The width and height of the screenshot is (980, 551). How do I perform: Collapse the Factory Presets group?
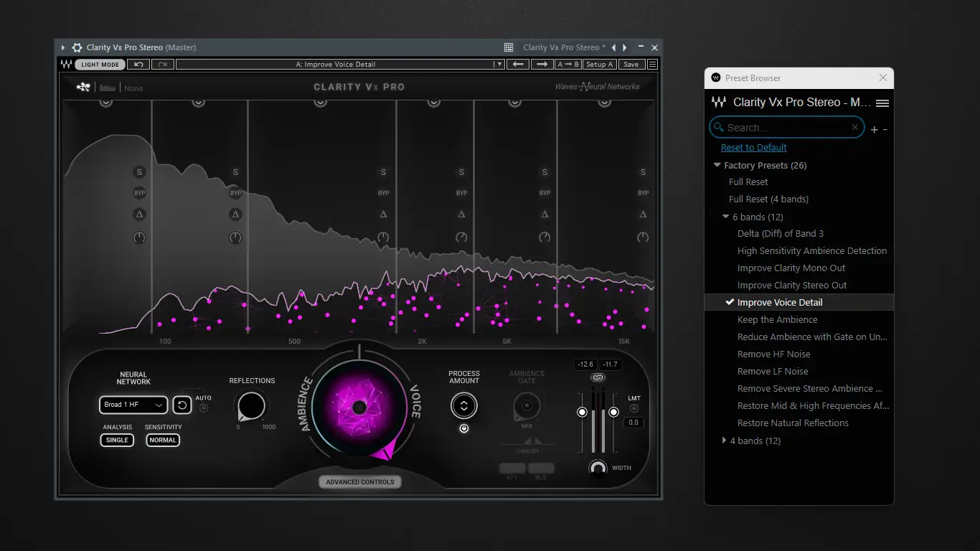tap(717, 165)
